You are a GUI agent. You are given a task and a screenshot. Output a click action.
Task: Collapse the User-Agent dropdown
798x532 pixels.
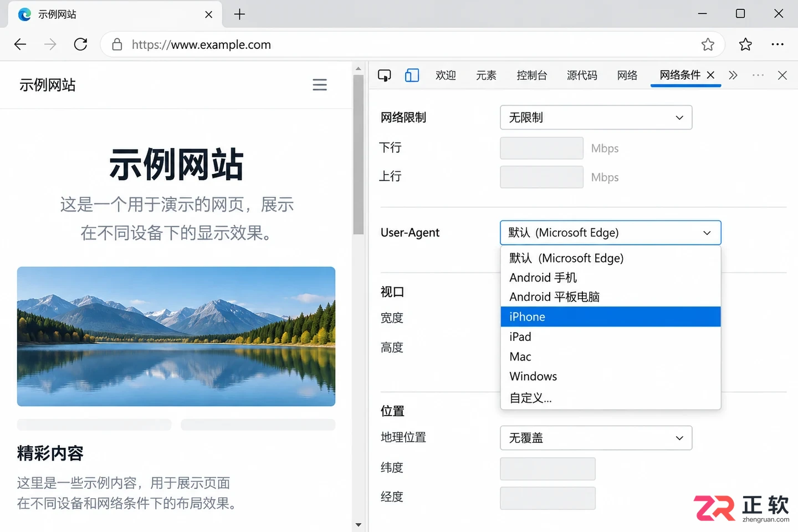[x=610, y=233]
